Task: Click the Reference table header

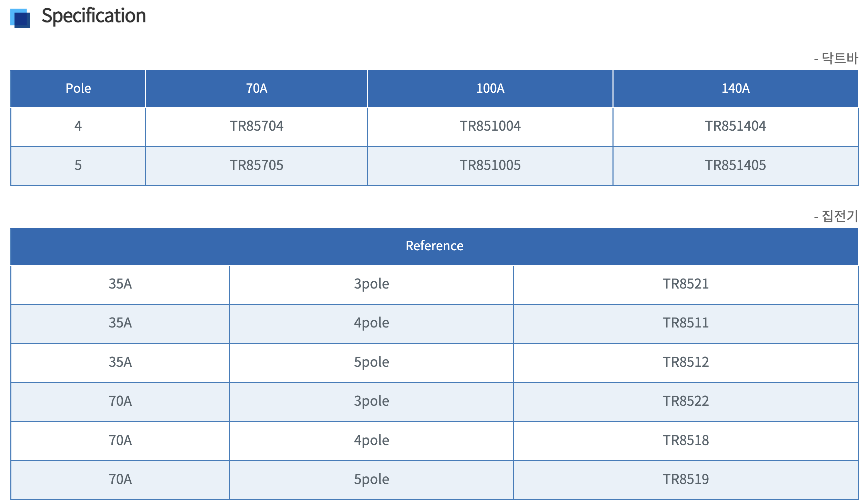Action: [434, 246]
